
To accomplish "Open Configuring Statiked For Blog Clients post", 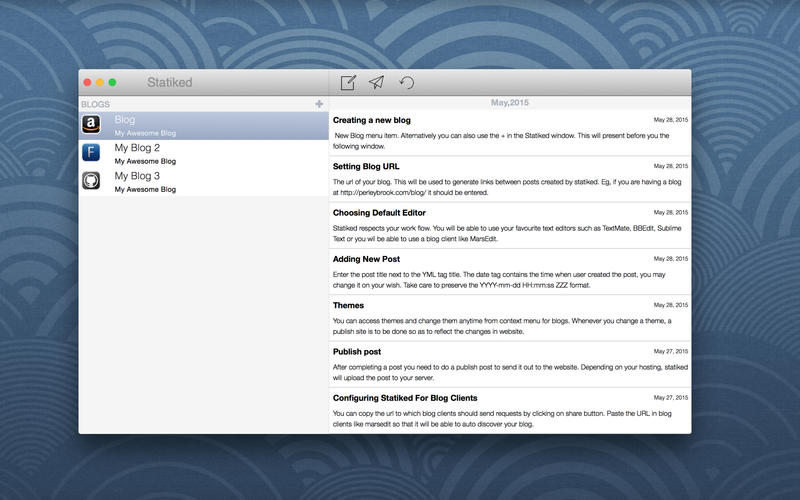I will [x=510, y=411].
